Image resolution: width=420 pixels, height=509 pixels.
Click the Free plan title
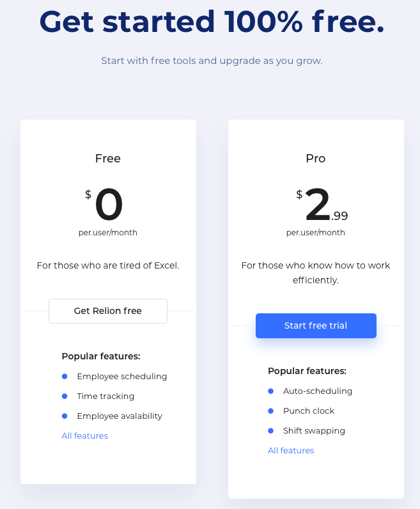[108, 158]
